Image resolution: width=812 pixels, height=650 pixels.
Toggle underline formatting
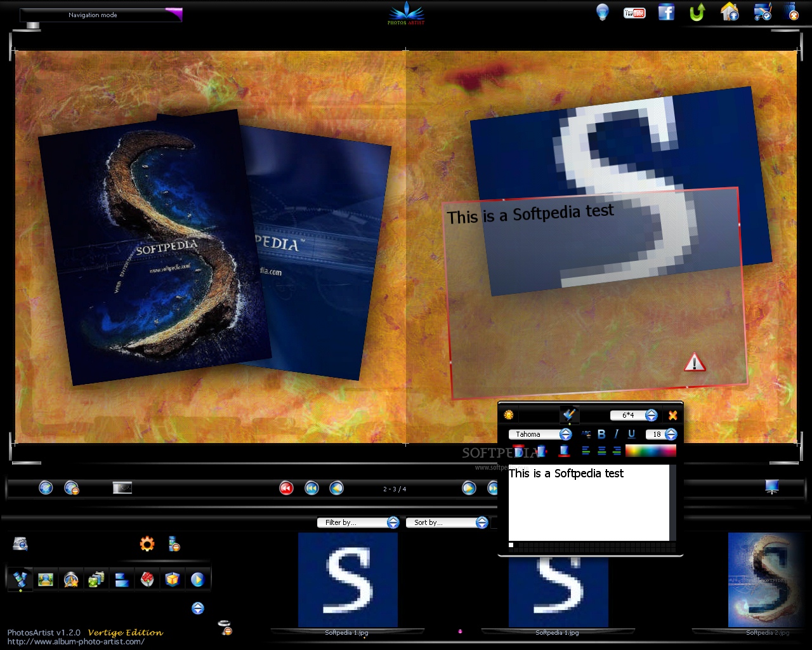[x=631, y=434]
